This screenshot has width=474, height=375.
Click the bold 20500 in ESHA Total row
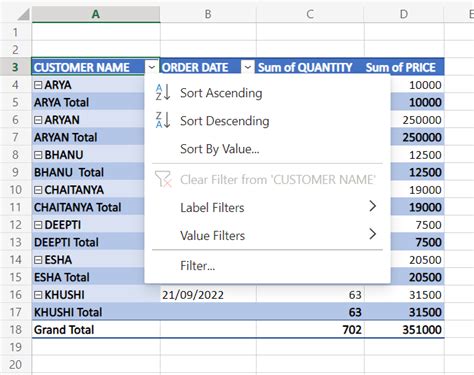[x=417, y=277]
